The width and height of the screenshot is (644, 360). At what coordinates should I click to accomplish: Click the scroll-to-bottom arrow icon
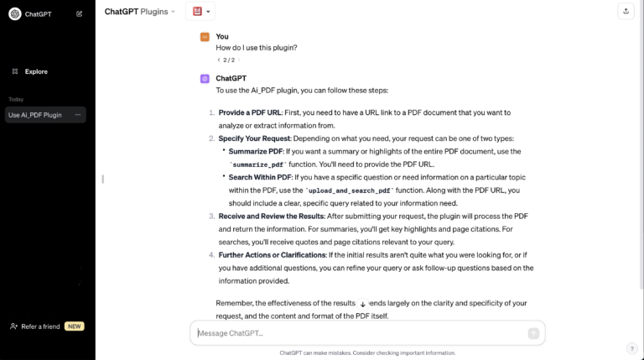(x=362, y=304)
